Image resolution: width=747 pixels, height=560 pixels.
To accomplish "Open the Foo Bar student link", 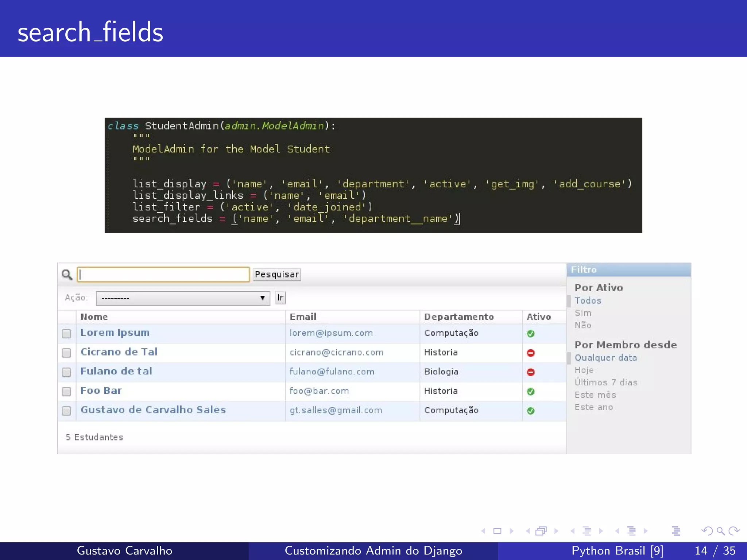I will coord(101,391).
